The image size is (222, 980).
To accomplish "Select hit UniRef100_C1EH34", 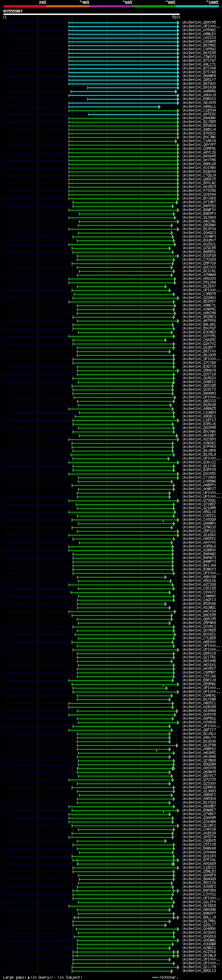I will (199, 111).
